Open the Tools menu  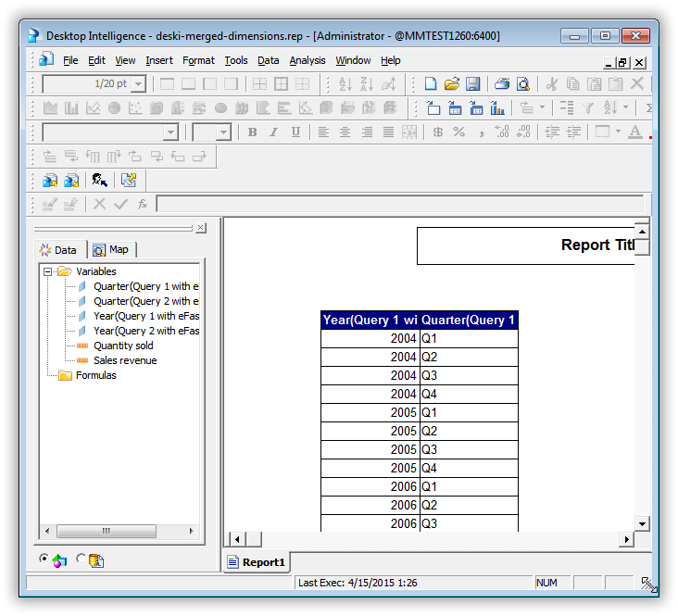coord(236,60)
